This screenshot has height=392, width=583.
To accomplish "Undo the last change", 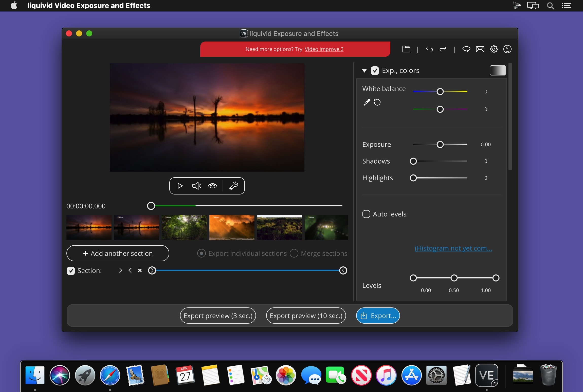I will tap(429, 49).
